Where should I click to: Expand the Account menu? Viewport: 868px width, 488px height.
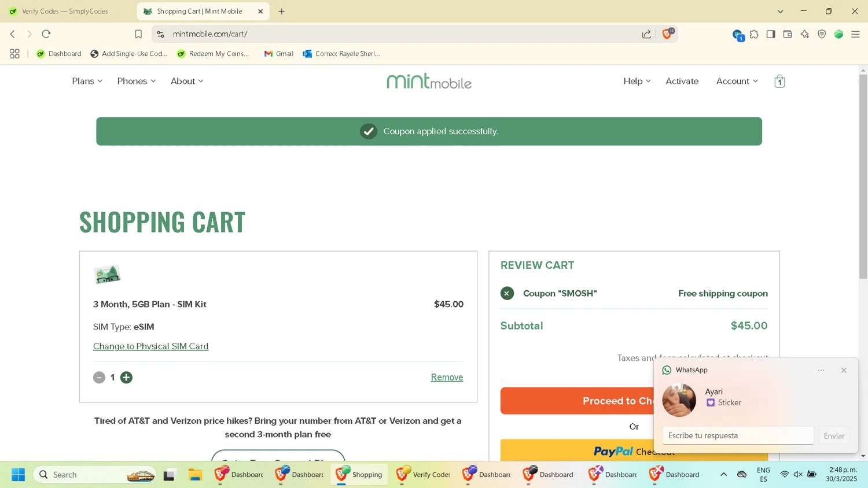tap(737, 81)
